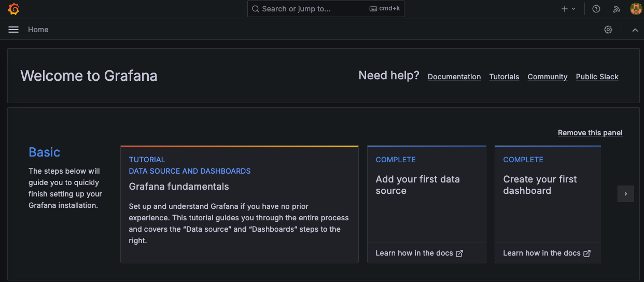Click the search magnifier icon
This screenshot has width=644, height=282.
tap(256, 9)
